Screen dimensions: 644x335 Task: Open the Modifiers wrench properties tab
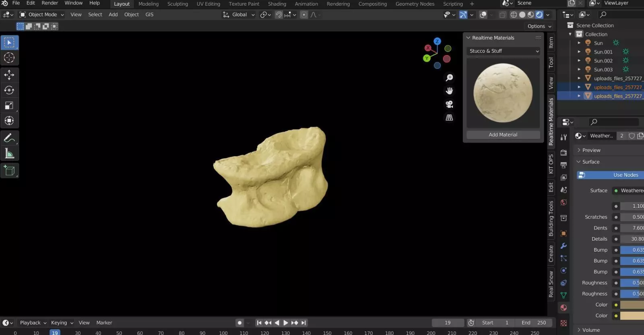(x=563, y=246)
